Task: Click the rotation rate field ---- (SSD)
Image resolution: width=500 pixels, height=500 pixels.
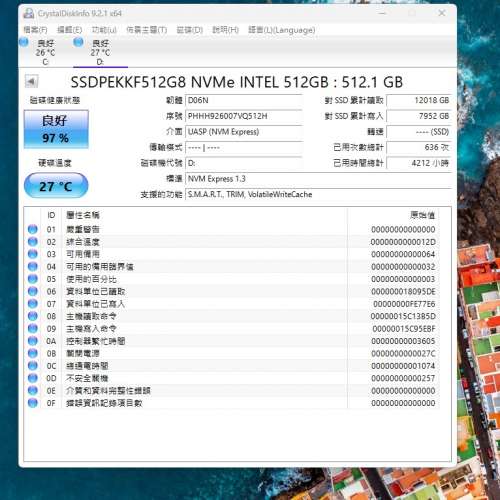Action: (x=419, y=132)
